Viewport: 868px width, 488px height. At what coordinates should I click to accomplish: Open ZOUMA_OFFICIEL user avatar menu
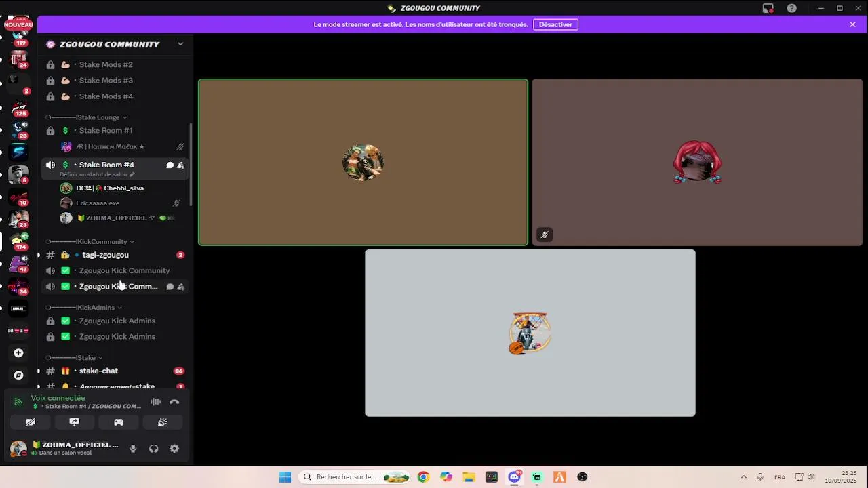click(18, 449)
